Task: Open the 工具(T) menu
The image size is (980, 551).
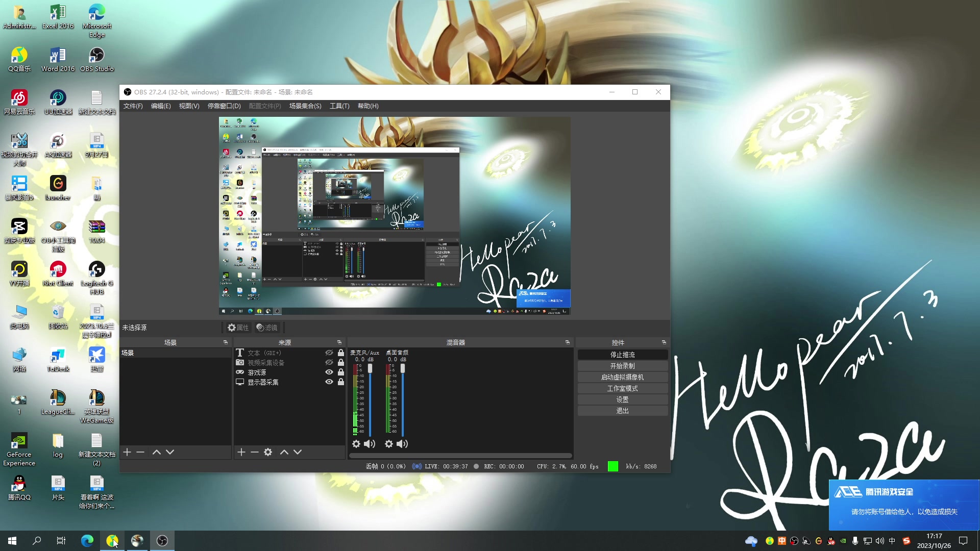Action: click(x=339, y=106)
